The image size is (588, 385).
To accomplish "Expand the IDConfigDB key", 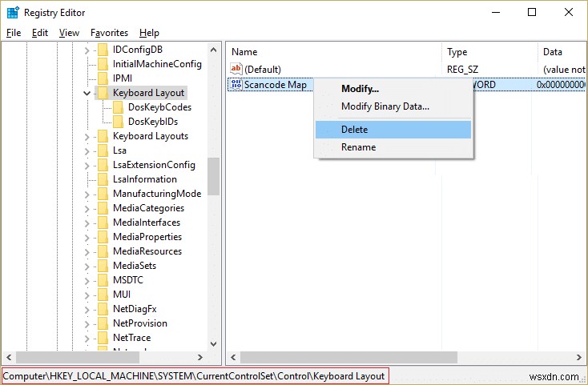I will pyautogui.click(x=87, y=50).
